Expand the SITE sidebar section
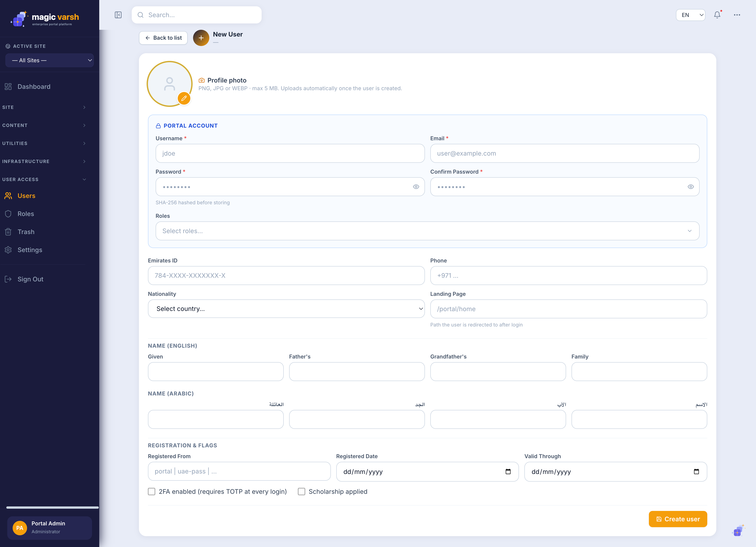 (44, 107)
